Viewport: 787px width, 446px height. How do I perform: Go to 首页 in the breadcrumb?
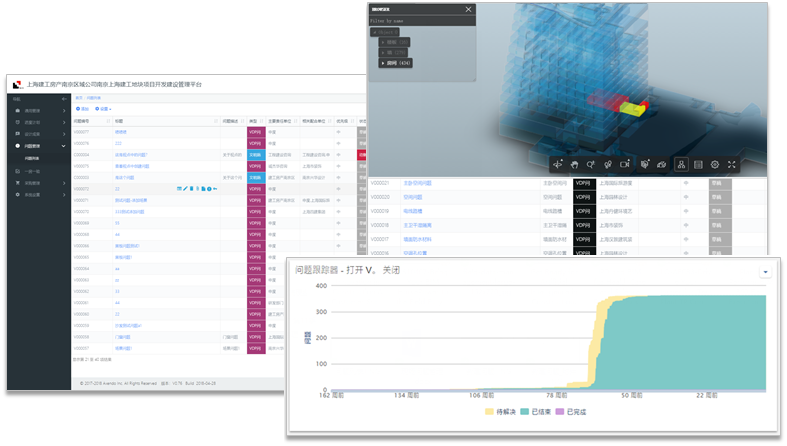click(x=79, y=98)
